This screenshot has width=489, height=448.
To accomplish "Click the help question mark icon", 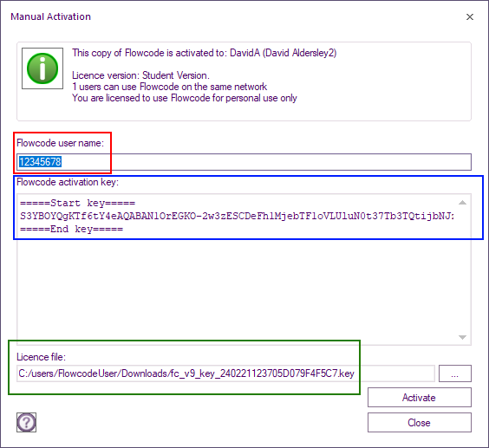I will 26,422.
